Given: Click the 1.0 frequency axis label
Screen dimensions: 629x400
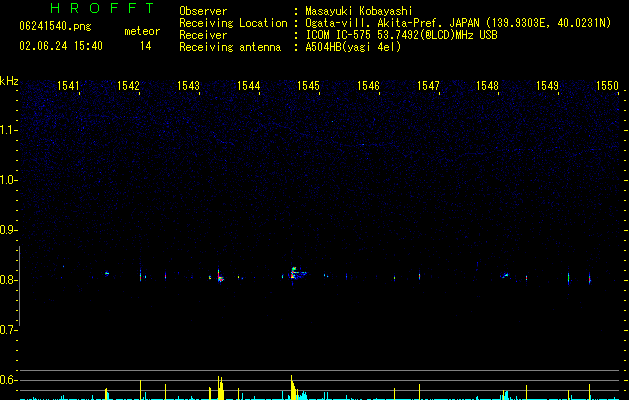Looking at the screenshot, I should pyautogui.click(x=8, y=180).
